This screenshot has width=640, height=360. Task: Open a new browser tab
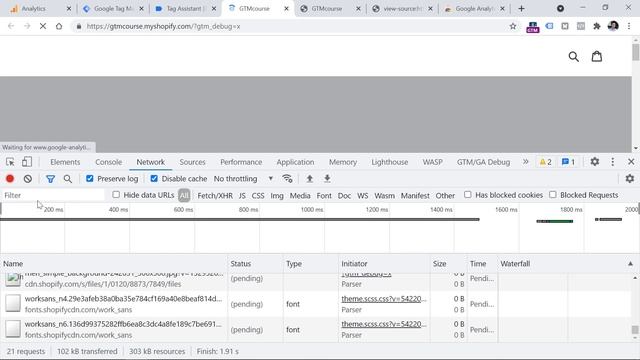point(521,9)
